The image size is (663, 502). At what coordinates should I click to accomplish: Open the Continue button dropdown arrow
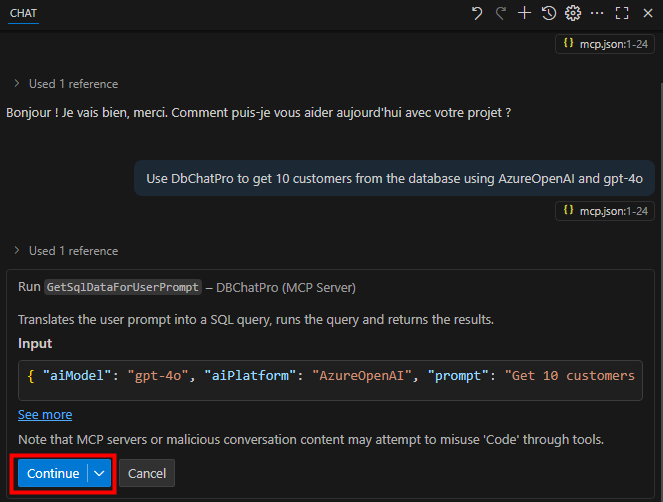99,473
